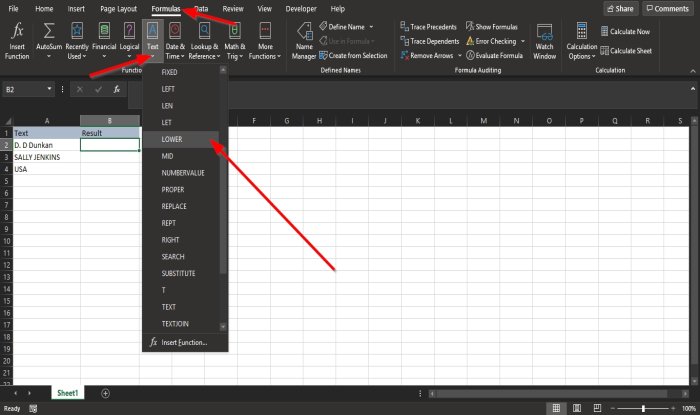Expand the formula bar
700x415 pixels.
coord(693,89)
